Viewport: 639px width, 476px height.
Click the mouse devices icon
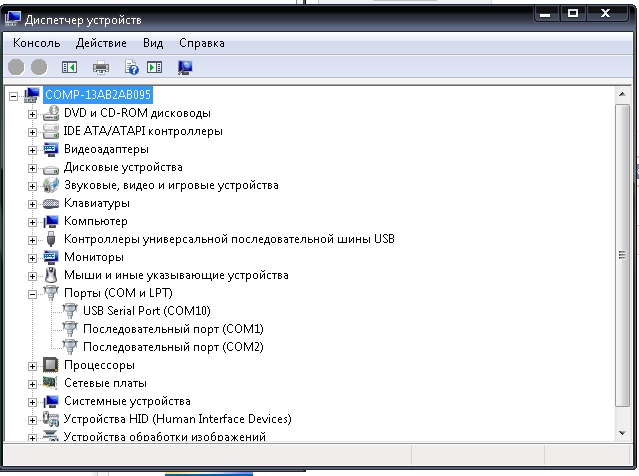tap(51, 275)
